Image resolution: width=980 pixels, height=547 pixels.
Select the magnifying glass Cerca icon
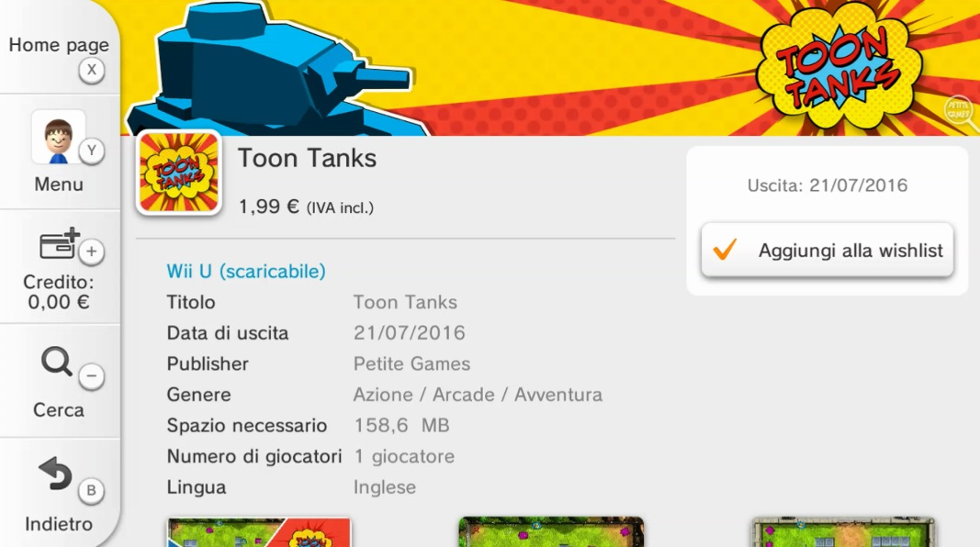57,361
